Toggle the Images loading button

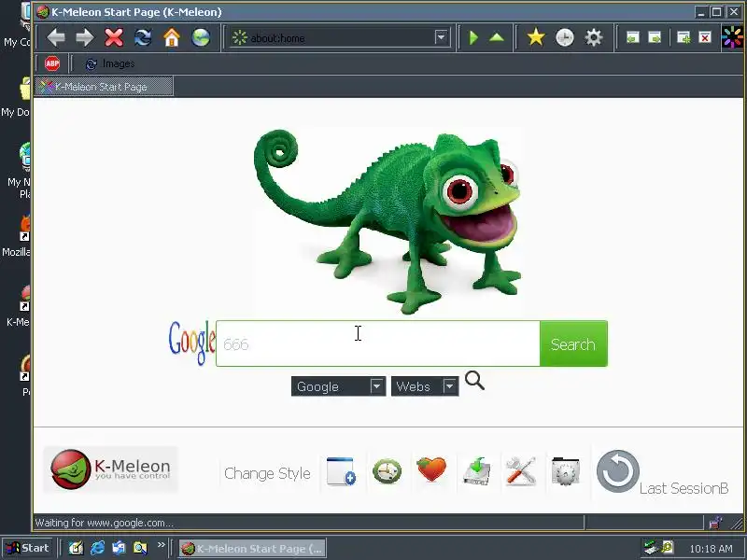pos(109,63)
